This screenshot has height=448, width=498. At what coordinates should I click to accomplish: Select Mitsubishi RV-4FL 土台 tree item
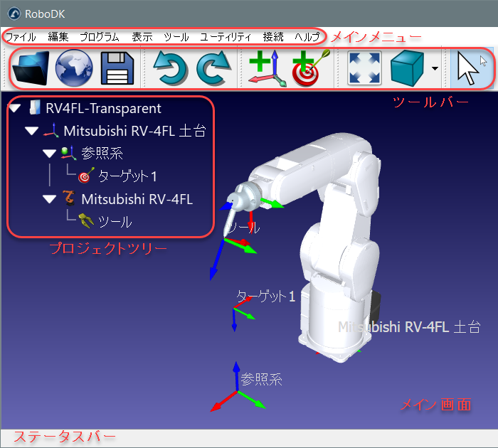[135, 131]
